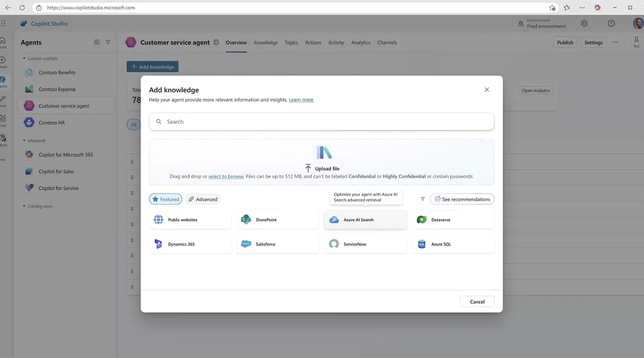The height and width of the screenshot is (358, 644).
Task: Pick the Dataverse source tile
Action: click(453, 220)
